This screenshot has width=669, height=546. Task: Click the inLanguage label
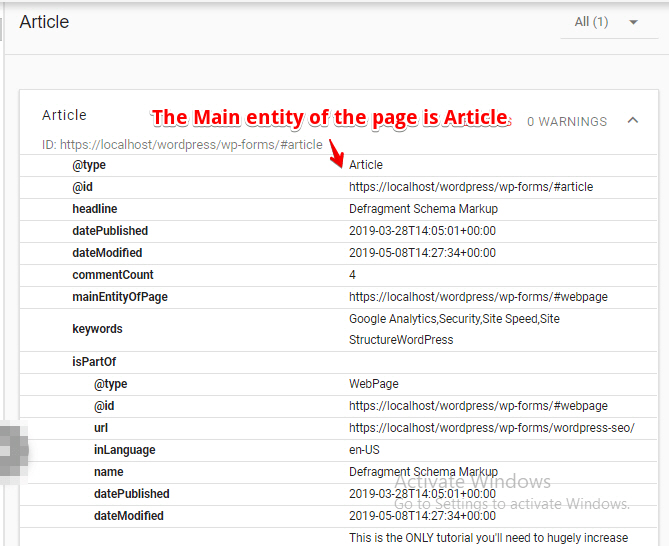coord(125,450)
